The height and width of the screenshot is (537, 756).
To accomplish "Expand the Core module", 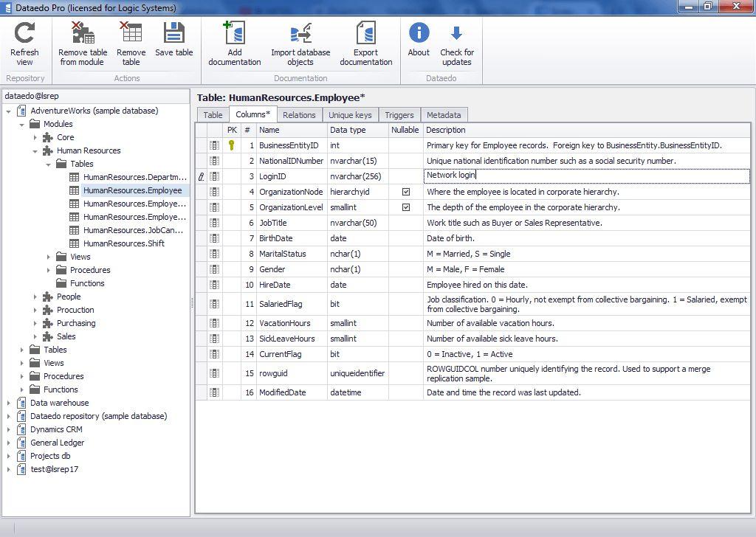I will (x=35, y=137).
